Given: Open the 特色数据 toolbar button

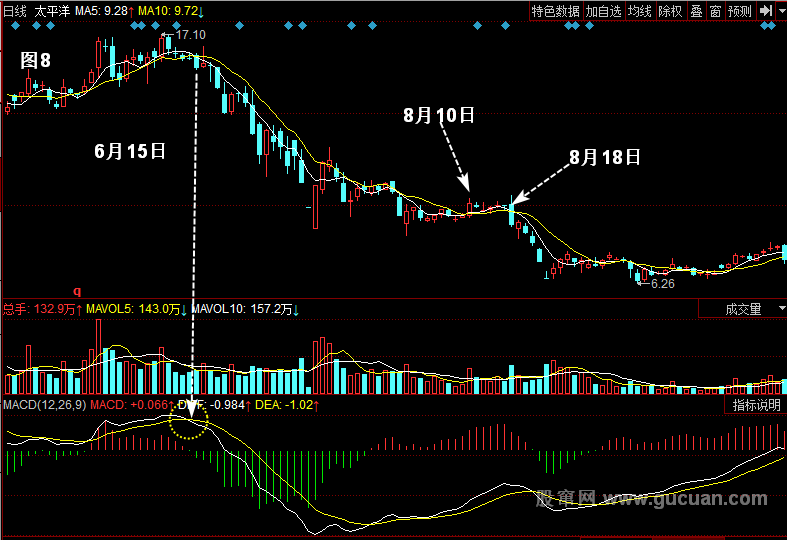Looking at the screenshot, I should point(556,11).
